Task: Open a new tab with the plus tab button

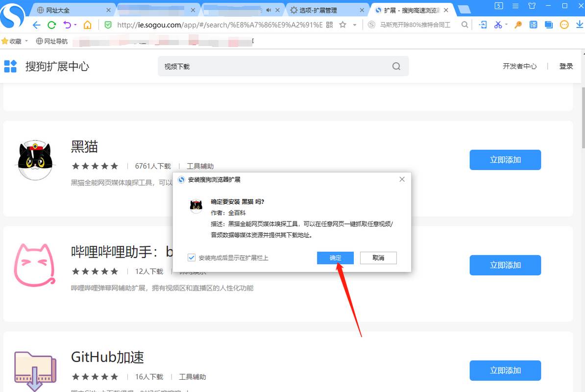Action: [464, 10]
